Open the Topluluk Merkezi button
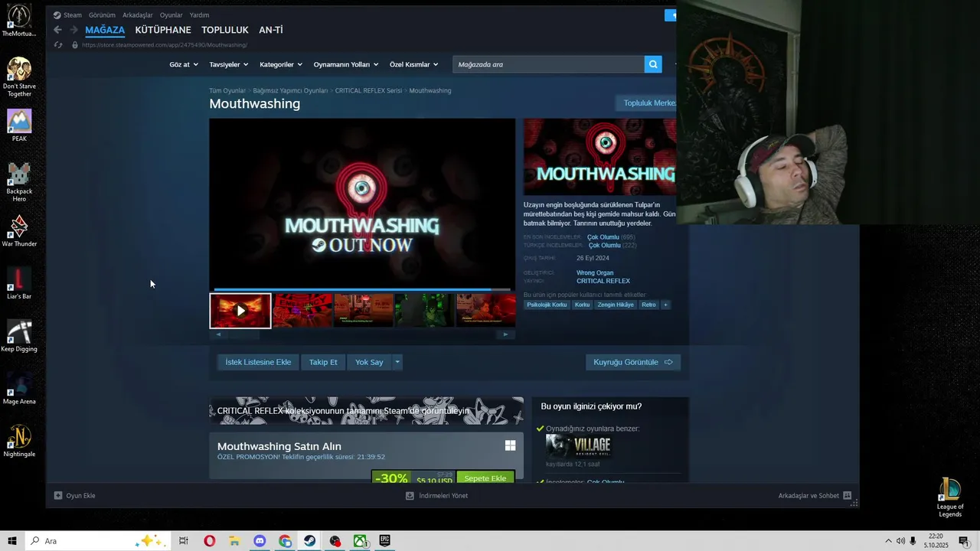The height and width of the screenshot is (551, 980). [647, 103]
